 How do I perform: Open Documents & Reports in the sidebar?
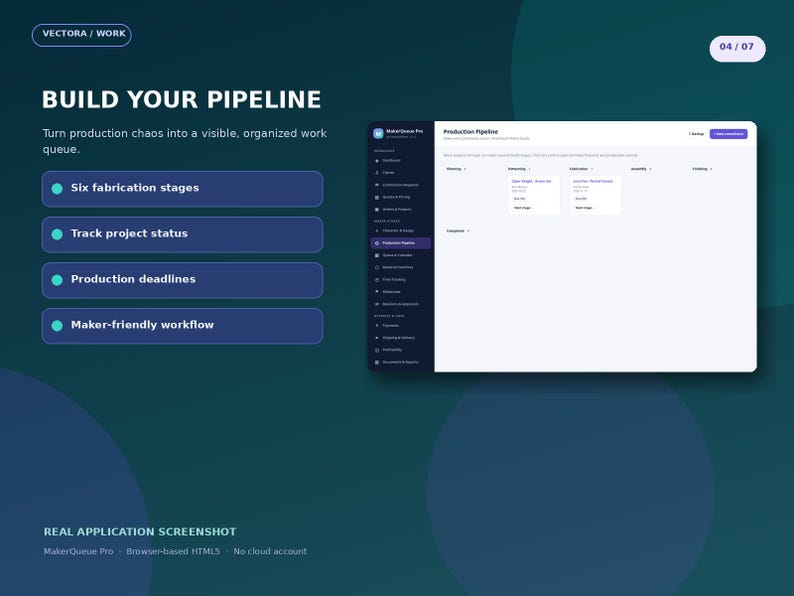(x=401, y=362)
